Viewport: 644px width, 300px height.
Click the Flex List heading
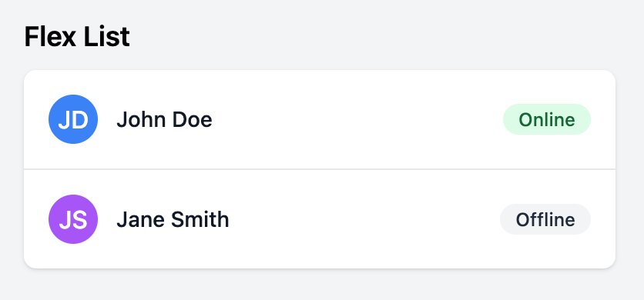77,37
